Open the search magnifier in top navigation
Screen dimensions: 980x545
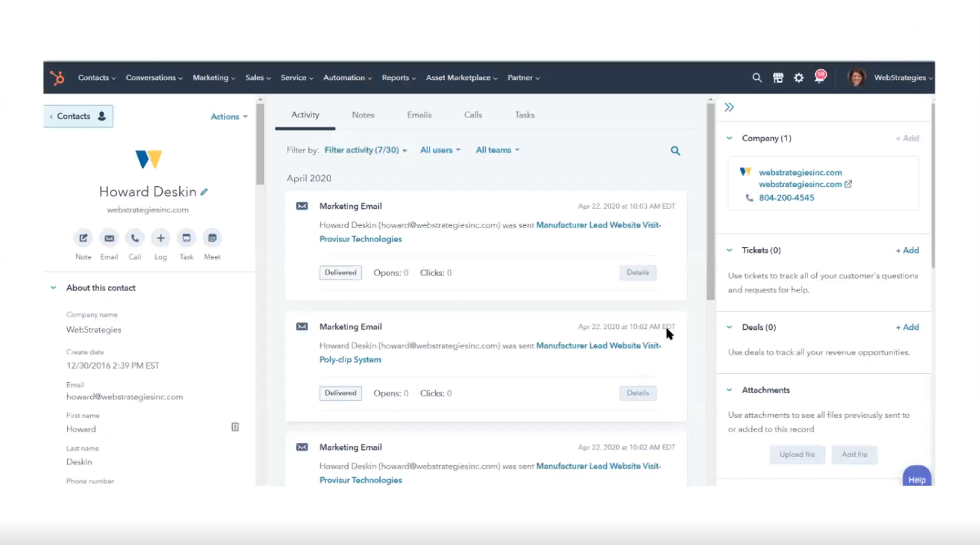pyautogui.click(x=757, y=78)
